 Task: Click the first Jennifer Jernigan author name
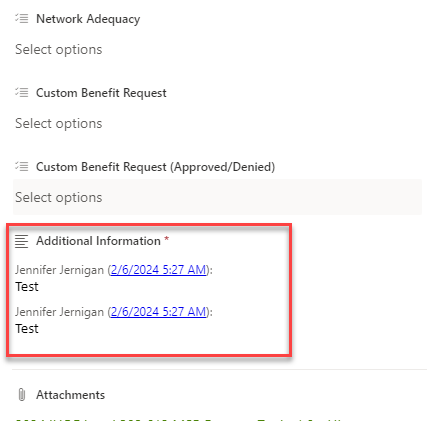(59, 270)
